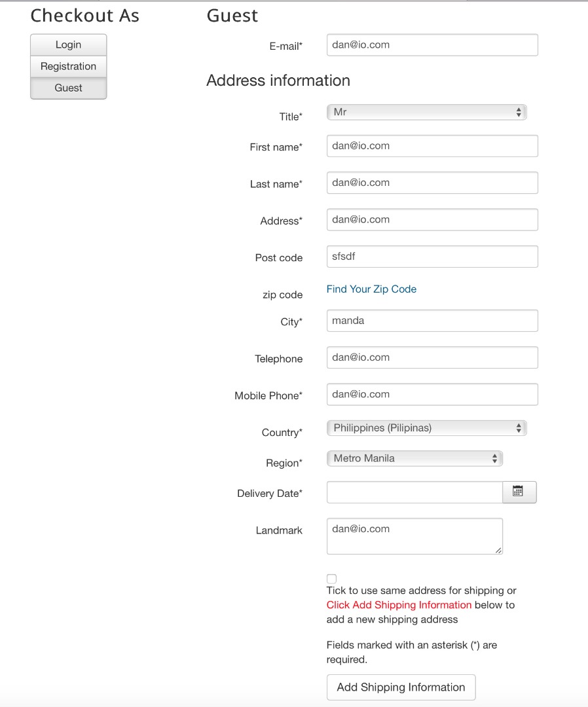
Task: Choose Guest checkout option
Action: 68,88
